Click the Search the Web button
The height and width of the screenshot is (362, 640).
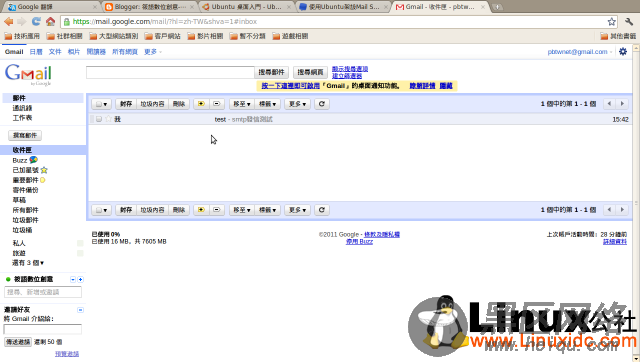click(310, 72)
